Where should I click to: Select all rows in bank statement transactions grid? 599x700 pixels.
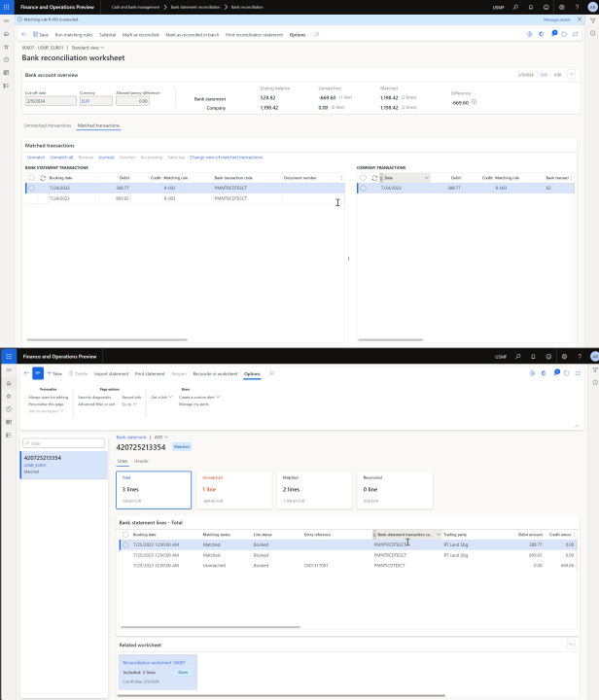coord(32,178)
